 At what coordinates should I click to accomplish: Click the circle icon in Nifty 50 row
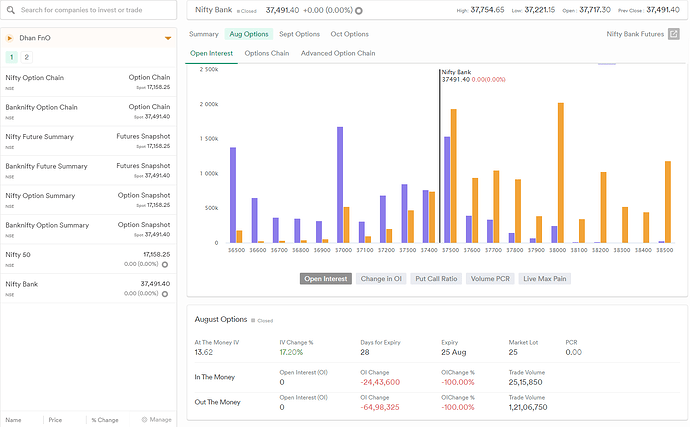[x=165, y=265]
